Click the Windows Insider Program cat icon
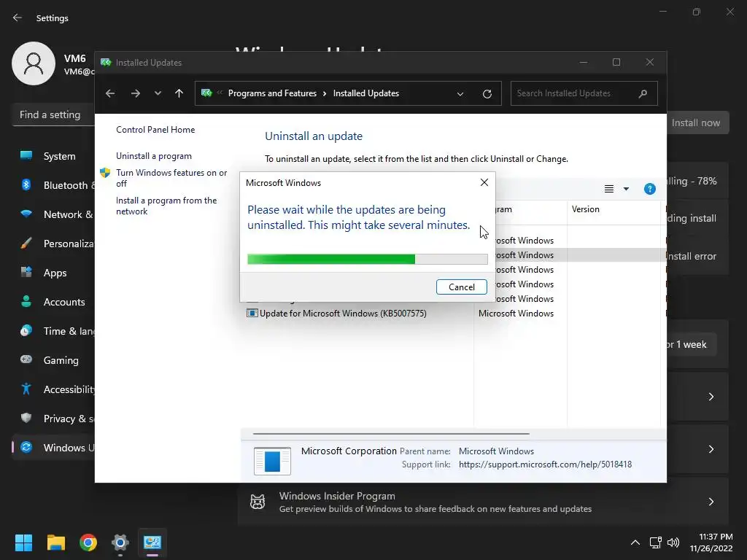Screen dimensions: 747x560 tap(258, 502)
